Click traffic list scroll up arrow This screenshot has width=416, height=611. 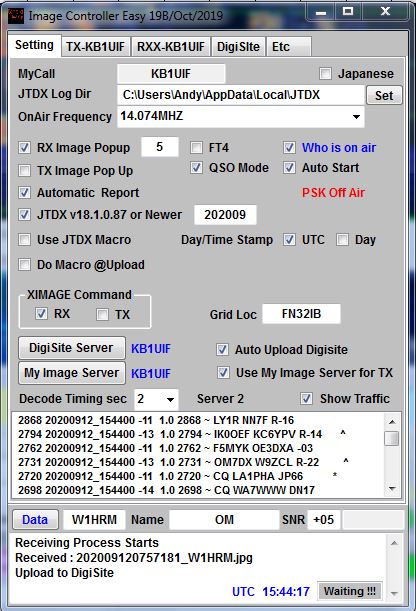(x=392, y=422)
